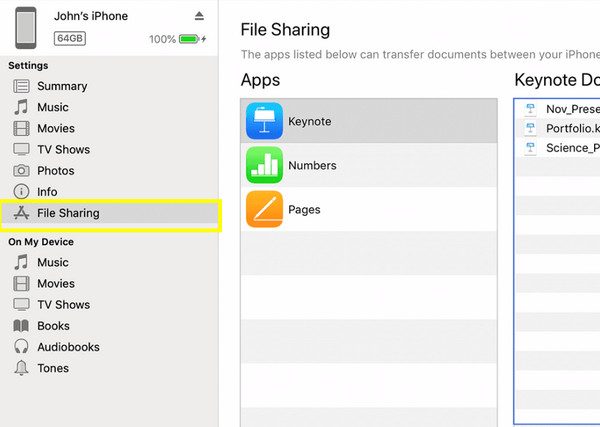
Task: Select File Sharing in the sidebar
Action: pos(111,215)
